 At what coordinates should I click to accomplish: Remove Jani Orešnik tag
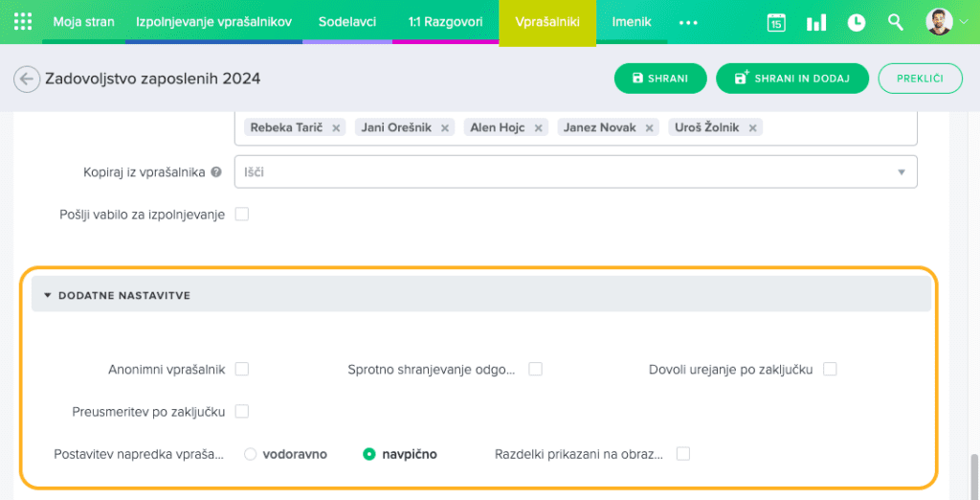click(445, 128)
